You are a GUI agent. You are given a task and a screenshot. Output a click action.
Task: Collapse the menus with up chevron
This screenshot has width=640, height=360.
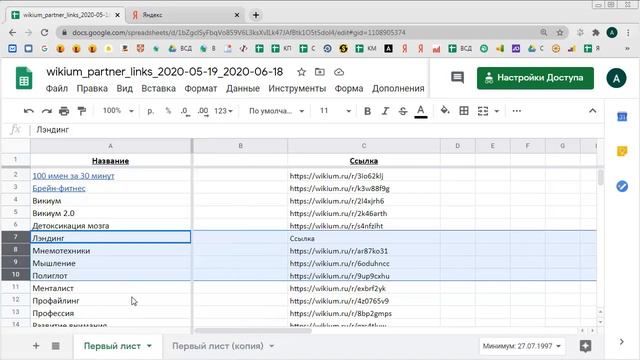pyautogui.click(x=593, y=111)
